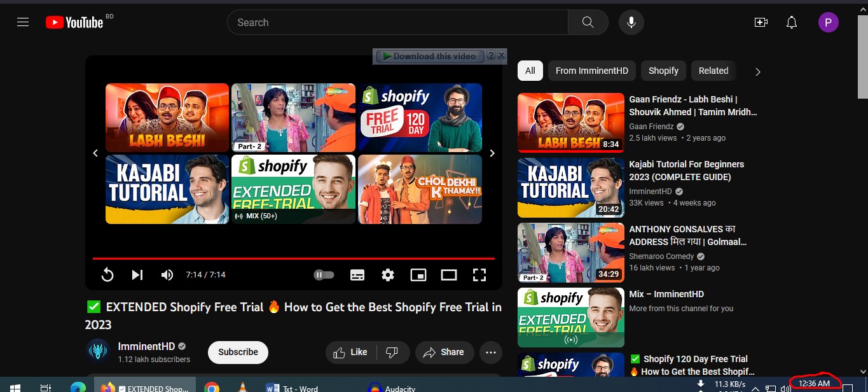Toggle subtitles/closed captions
This screenshot has width=868, height=392.
click(357, 275)
